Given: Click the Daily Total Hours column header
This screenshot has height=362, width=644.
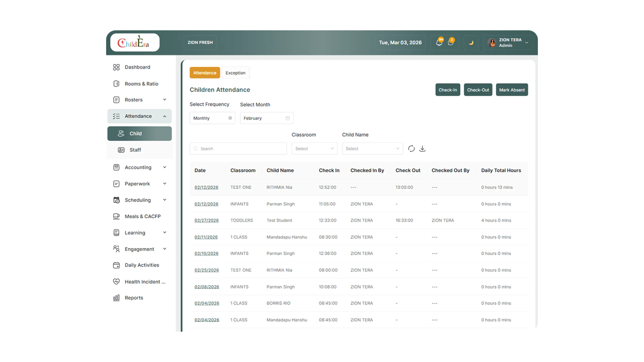Looking at the screenshot, I should (501, 170).
